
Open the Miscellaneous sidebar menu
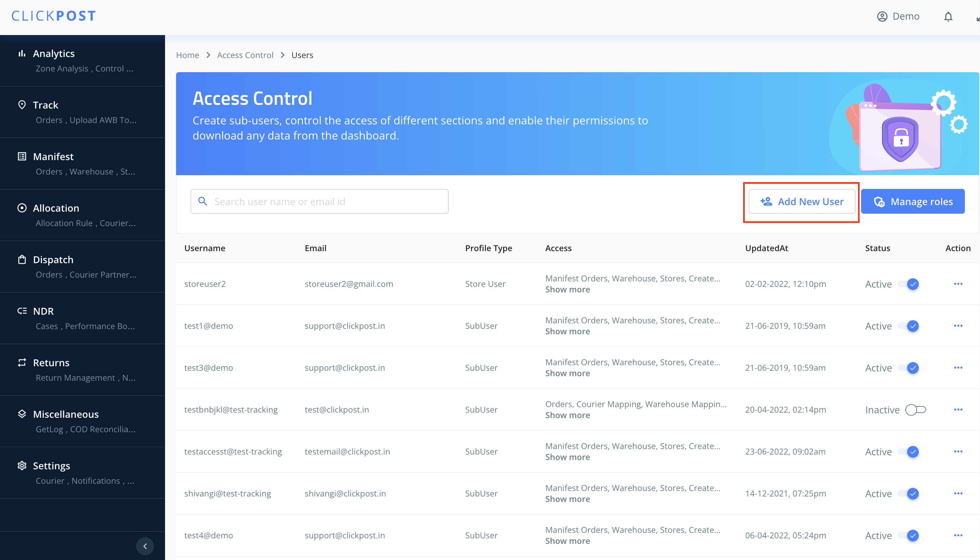coord(66,414)
